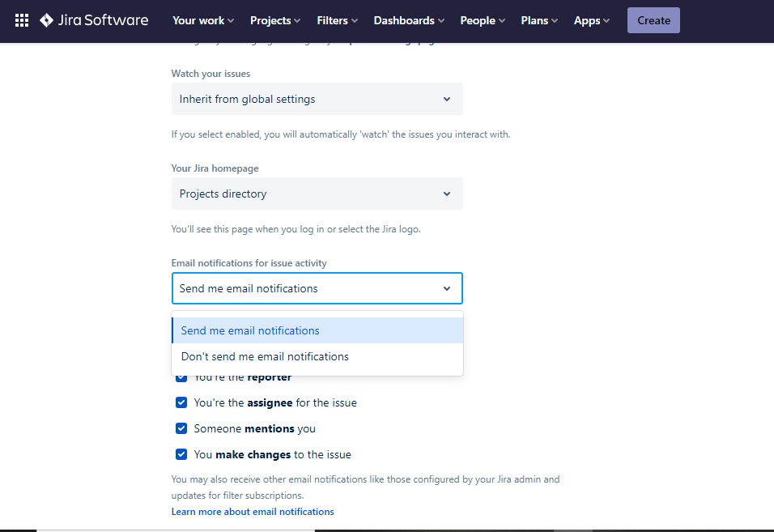Open the People menu
This screenshot has width=774, height=532.
(483, 20)
